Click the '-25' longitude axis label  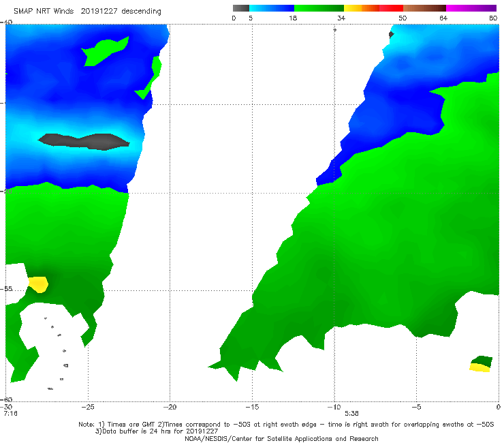tap(88, 407)
